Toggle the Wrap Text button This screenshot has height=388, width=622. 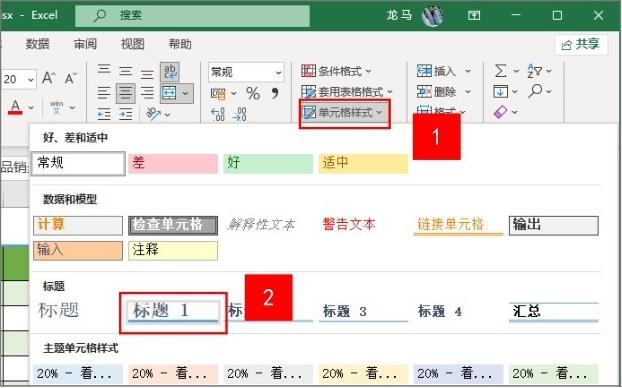tap(170, 72)
